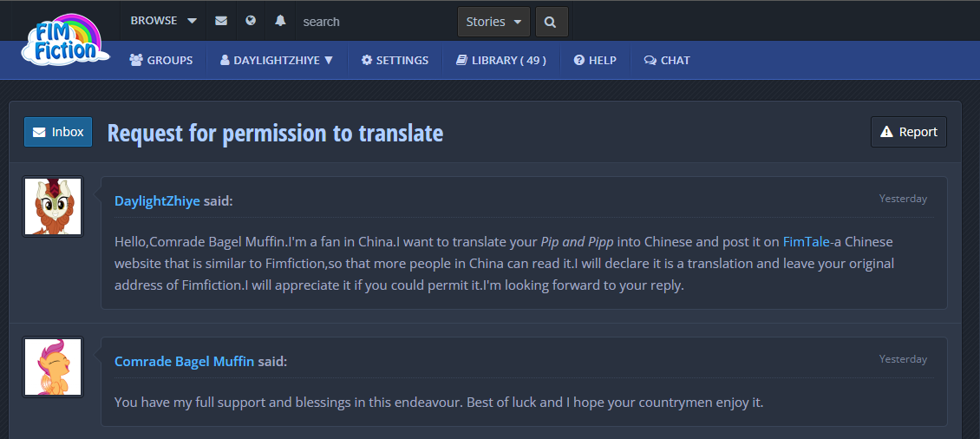This screenshot has height=439, width=980.
Task: Focus the search text field
Action: tap(373, 22)
